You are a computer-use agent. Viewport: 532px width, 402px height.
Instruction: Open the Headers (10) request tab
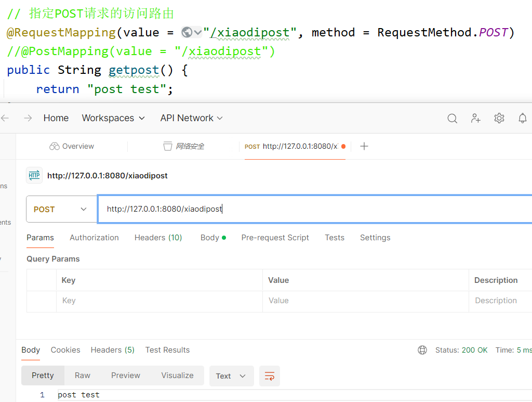158,238
